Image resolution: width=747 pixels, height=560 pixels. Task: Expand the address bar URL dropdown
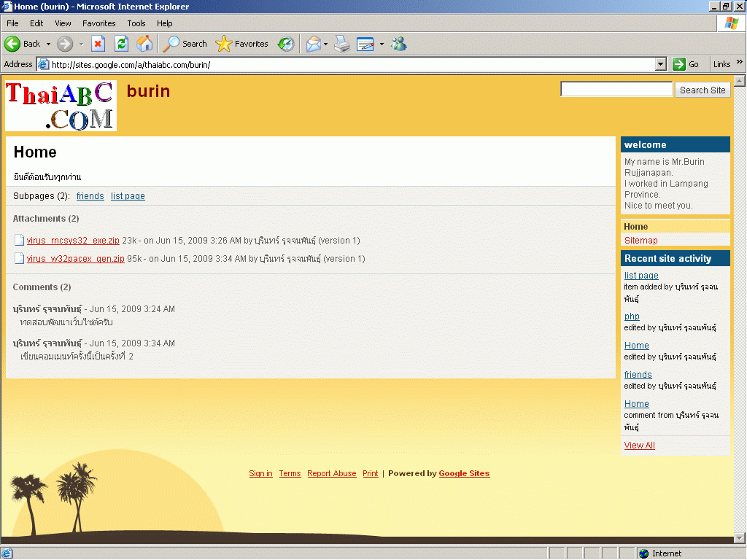[x=661, y=64]
